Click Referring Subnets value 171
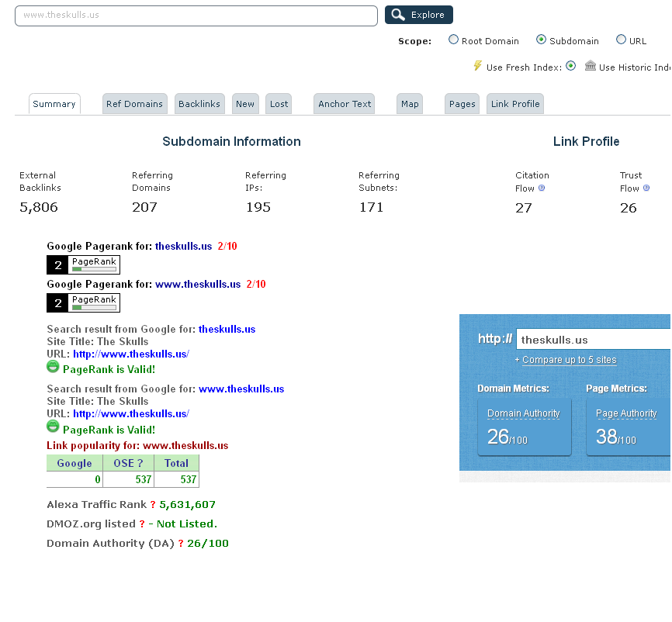 371,208
